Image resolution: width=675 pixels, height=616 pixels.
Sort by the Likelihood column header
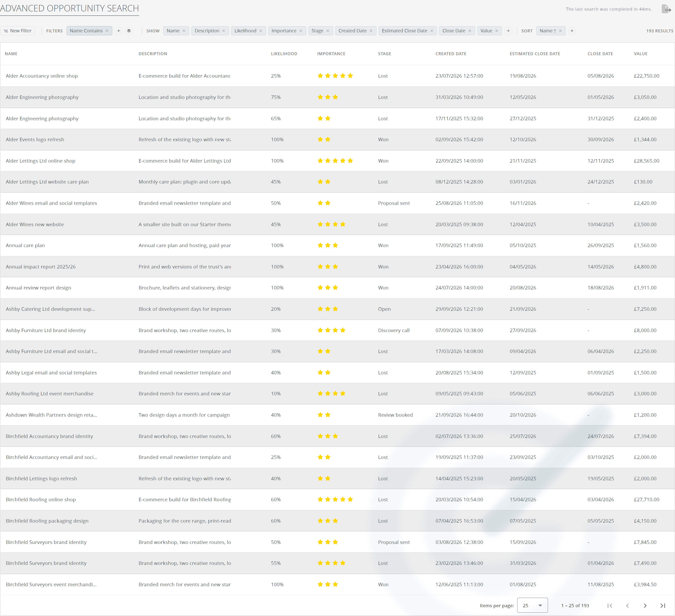tap(284, 54)
